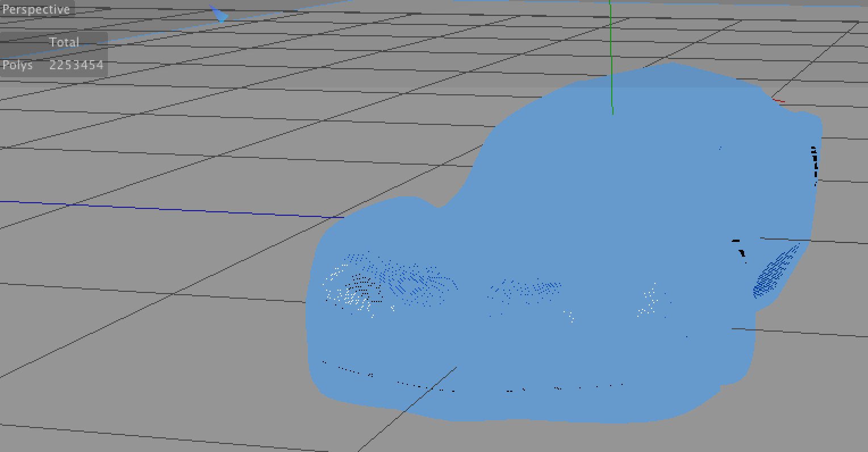Click the blue camera marker icon
Image resolution: width=868 pixels, height=452 pixels.
click(x=219, y=14)
